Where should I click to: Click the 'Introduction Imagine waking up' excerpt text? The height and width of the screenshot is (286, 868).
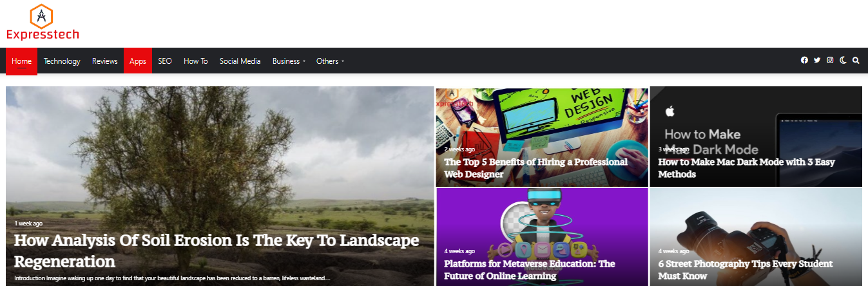[172, 278]
